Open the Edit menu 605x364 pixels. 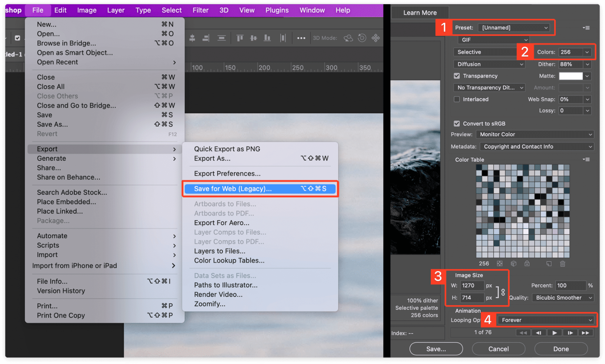60,10
